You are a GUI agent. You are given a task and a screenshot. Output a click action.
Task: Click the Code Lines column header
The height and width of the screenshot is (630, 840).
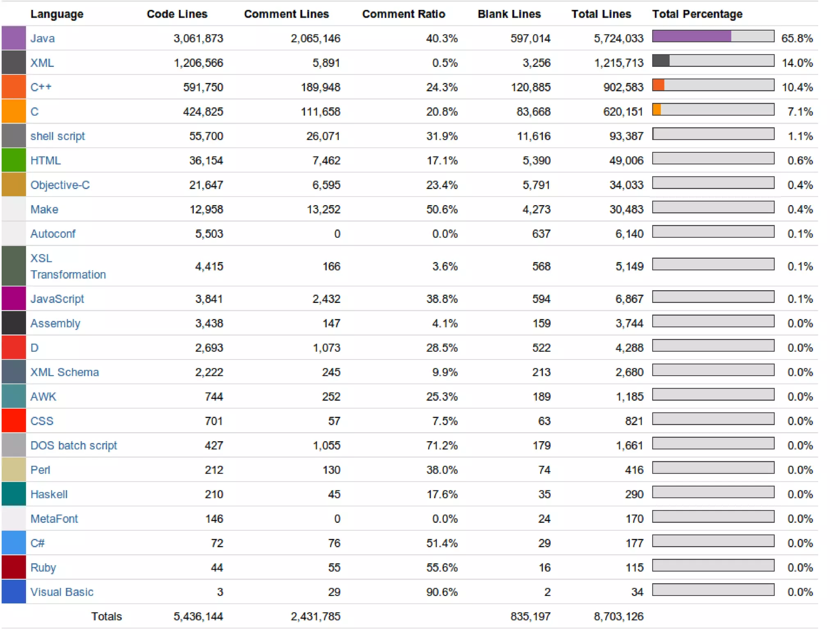tap(177, 14)
